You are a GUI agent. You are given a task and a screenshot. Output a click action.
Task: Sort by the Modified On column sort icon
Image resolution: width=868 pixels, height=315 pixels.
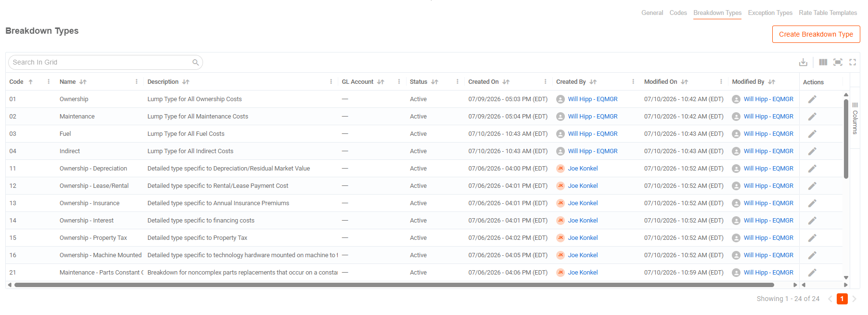(x=684, y=82)
